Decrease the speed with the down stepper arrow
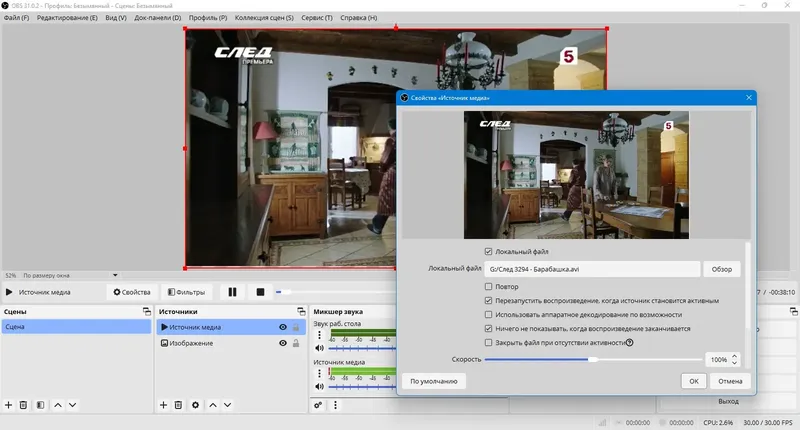800x430 pixels. click(x=734, y=363)
